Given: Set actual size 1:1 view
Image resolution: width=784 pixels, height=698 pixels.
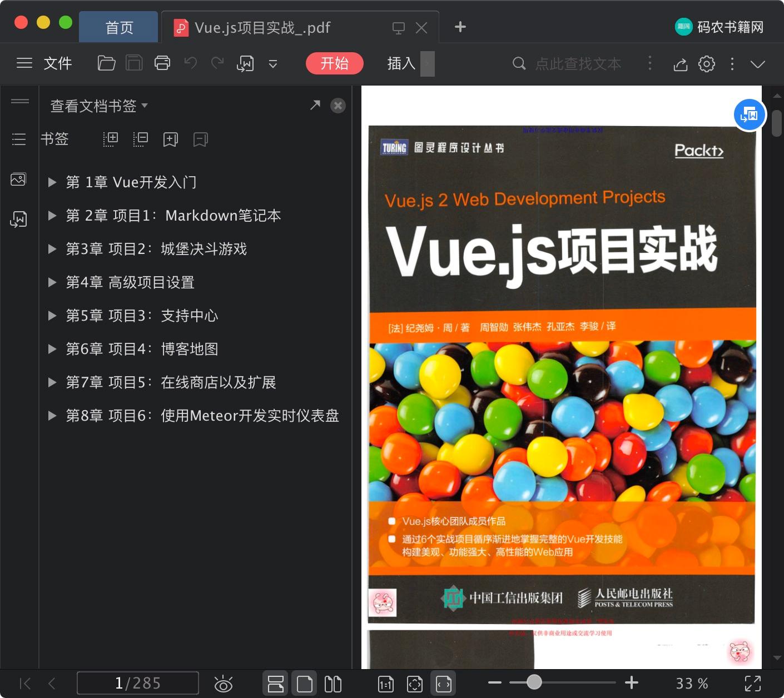Looking at the screenshot, I should point(386,684).
